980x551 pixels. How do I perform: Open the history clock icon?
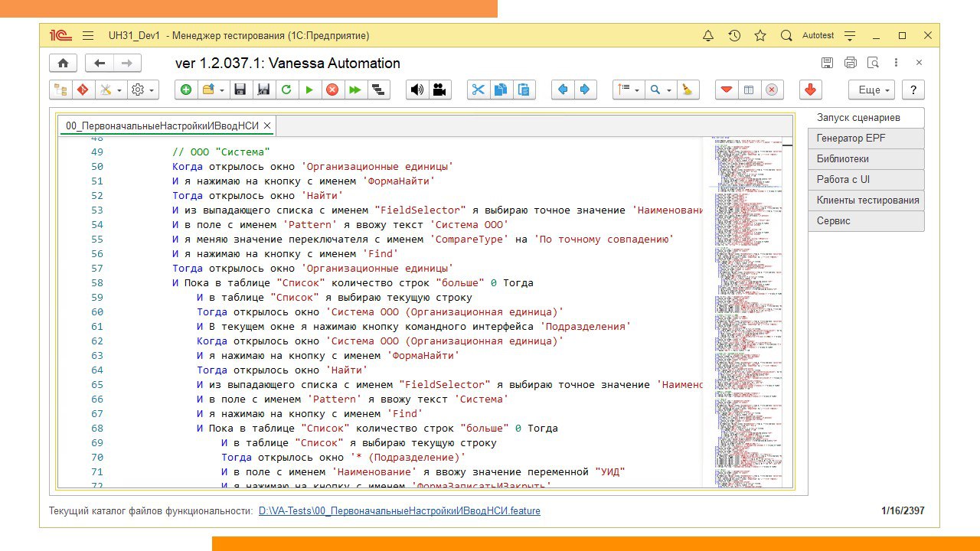tap(734, 36)
